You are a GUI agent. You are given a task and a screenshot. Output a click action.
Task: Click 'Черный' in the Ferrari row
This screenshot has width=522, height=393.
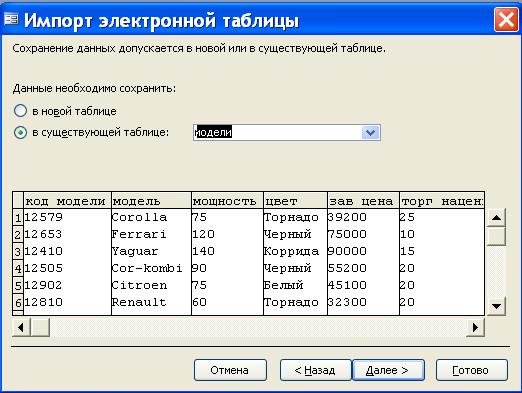point(295,234)
